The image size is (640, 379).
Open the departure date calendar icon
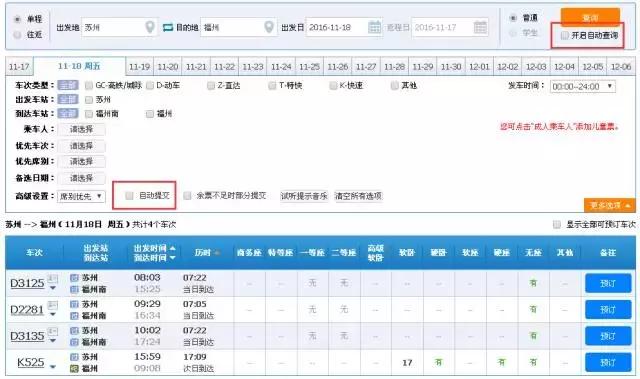(374, 27)
